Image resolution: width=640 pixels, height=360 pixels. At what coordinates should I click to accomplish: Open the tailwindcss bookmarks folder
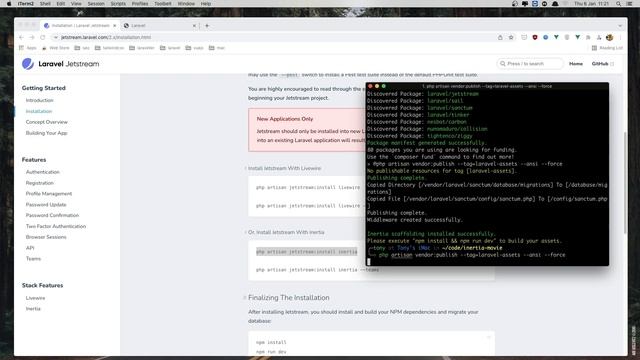(109, 48)
